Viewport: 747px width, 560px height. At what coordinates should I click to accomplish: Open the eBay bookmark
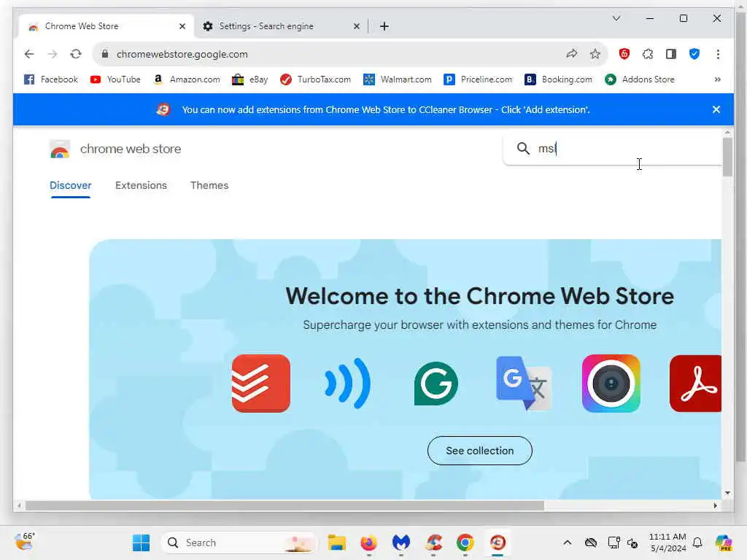pyautogui.click(x=249, y=79)
